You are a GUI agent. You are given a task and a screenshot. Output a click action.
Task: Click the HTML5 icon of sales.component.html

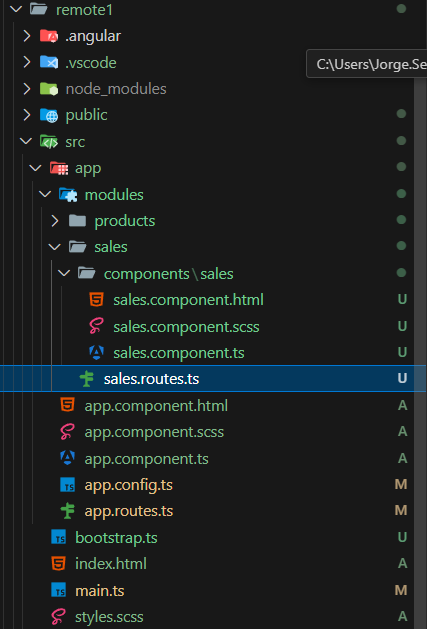click(x=96, y=300)
